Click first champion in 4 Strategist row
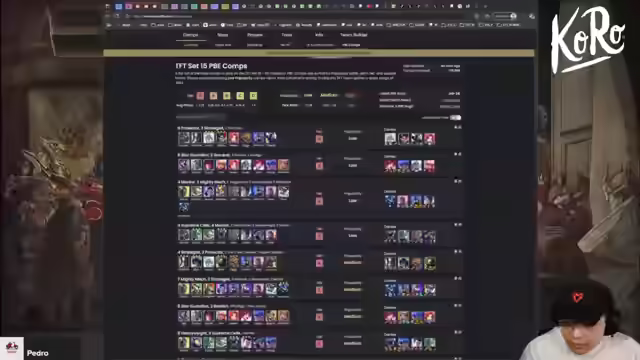The image size is (640, 360). click(184, 262)
